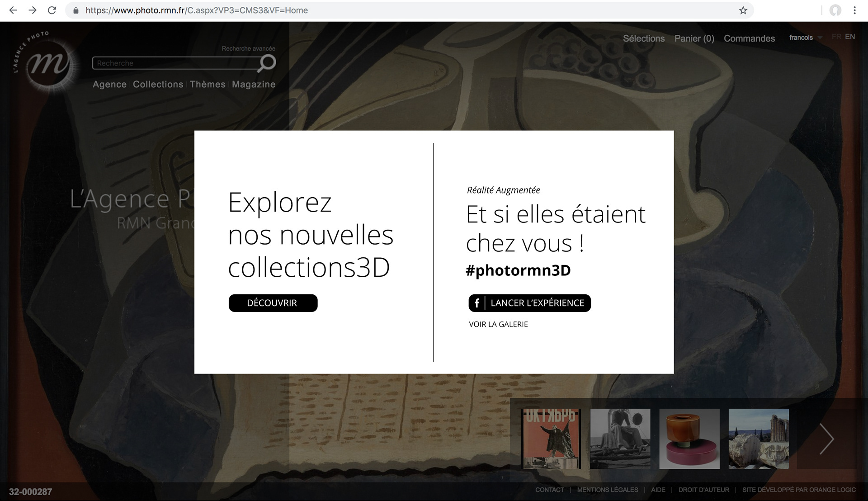Image resolution: width=868 pixels, height=501 pixels.
Task: Open the Collections menu
Action: tap(158, 85)
